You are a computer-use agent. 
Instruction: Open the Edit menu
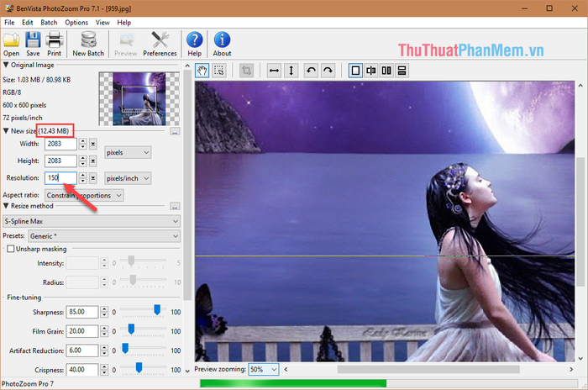(28, 23)
